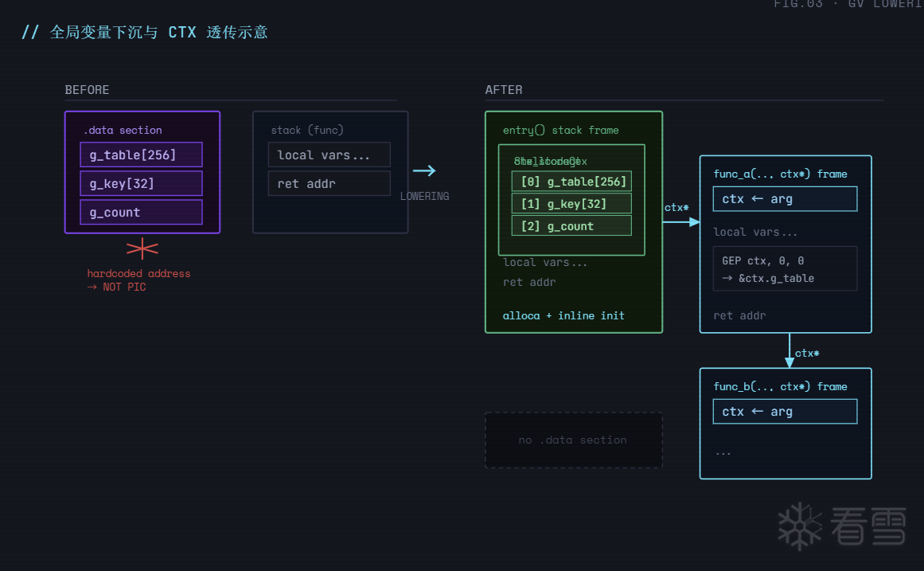
Task: Click 'func_b(... ctx*) frame' title
Action: (x=780, y=386)
